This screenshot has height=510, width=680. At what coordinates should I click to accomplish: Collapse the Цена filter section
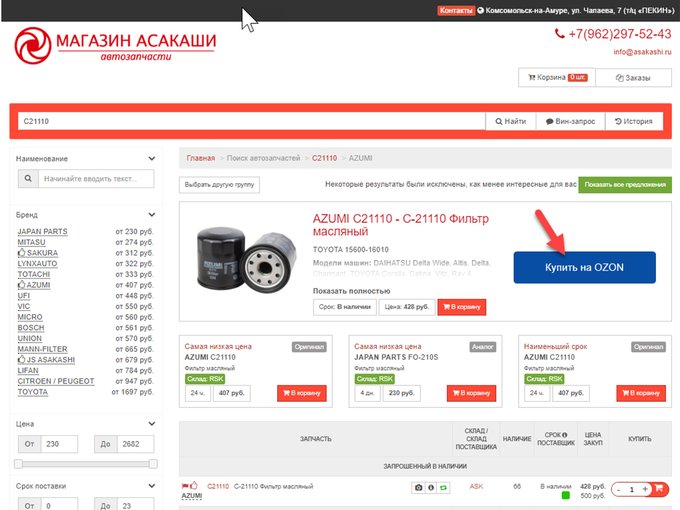tap(151, 424)
